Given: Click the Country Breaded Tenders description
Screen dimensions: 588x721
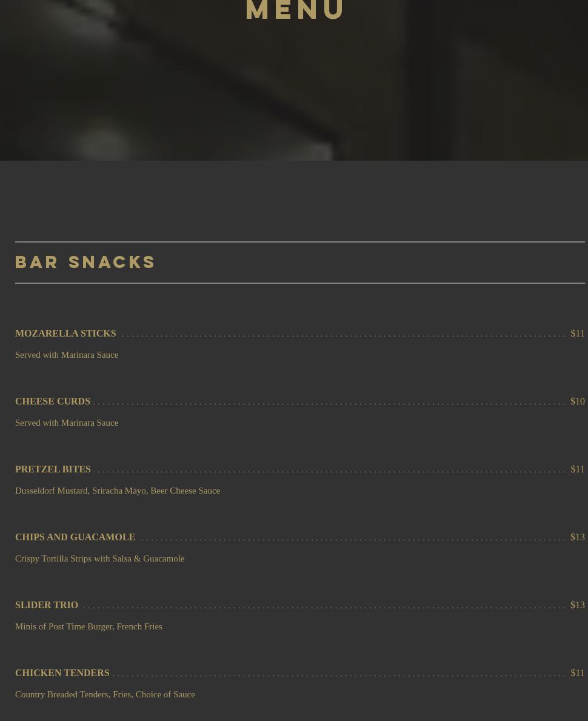Looking at the screenshot, I should 105,694.
